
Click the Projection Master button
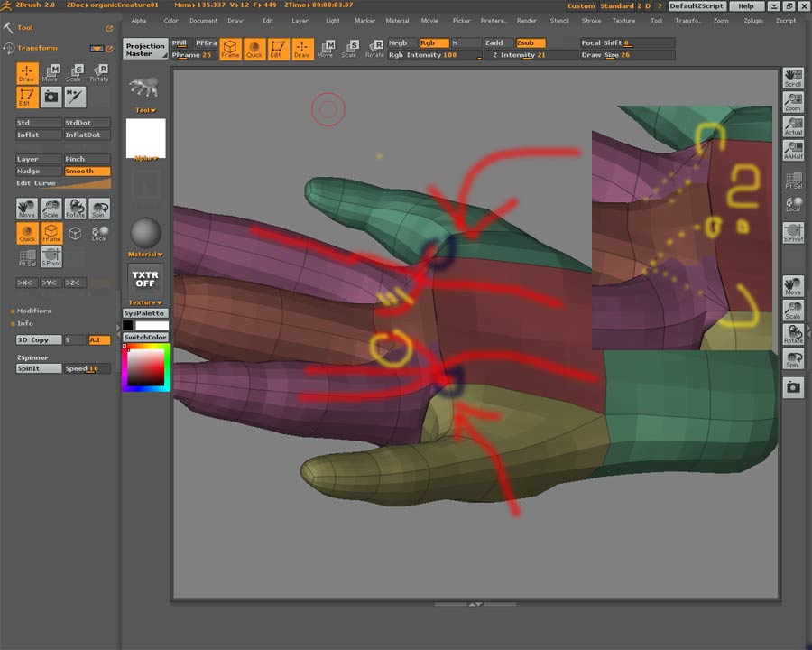(x=145, y=49)
